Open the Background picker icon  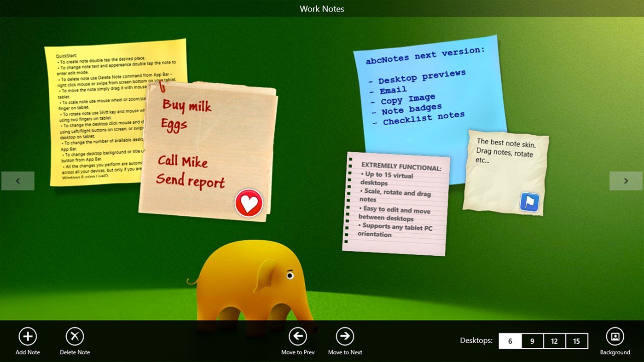point(615,336)
